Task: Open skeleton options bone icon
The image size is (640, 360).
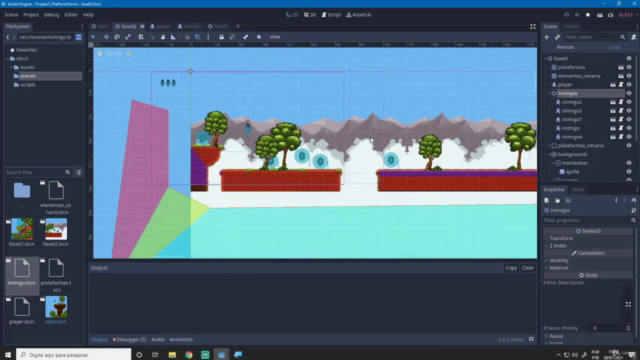Action: click(246, 37)
